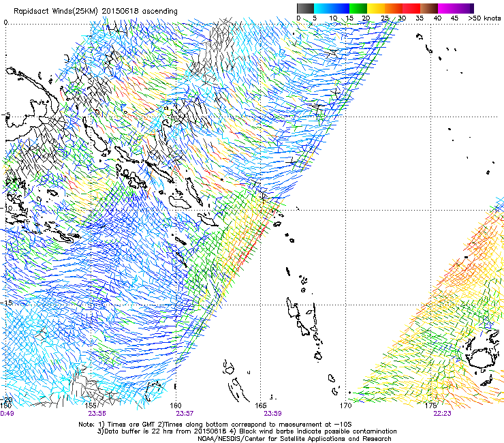The image size is (504, 443).
Task: Click the longitude label '160'
Action: 176,406
